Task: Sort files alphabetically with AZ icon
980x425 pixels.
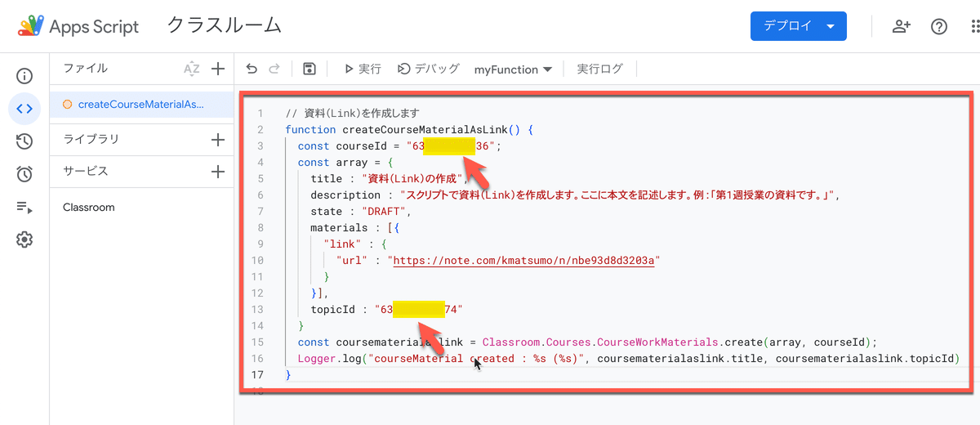Action: pyautogui.click(x=192, y=69)
